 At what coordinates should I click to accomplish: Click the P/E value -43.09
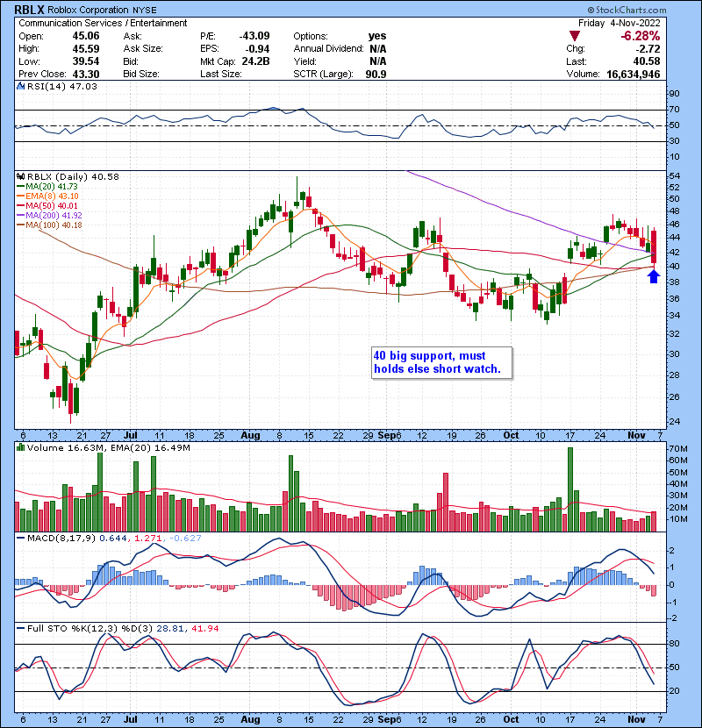click(x=254, y=36)
